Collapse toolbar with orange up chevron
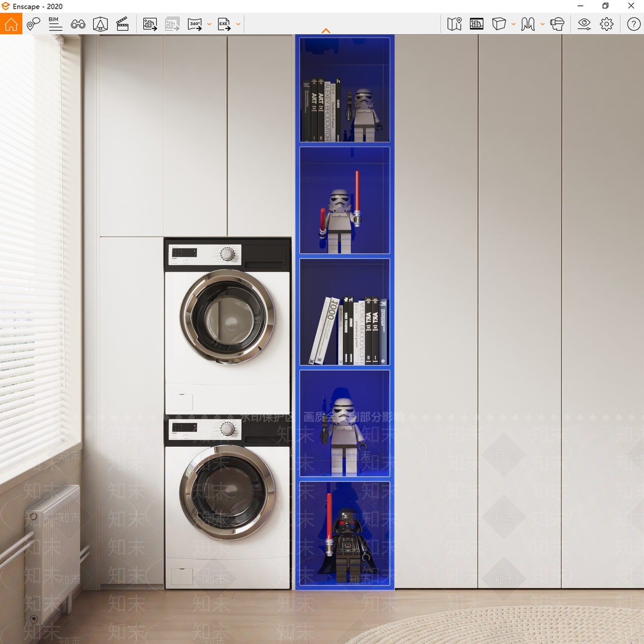The image size is (644, 644). pyautogui.click(x=326, y=31)
